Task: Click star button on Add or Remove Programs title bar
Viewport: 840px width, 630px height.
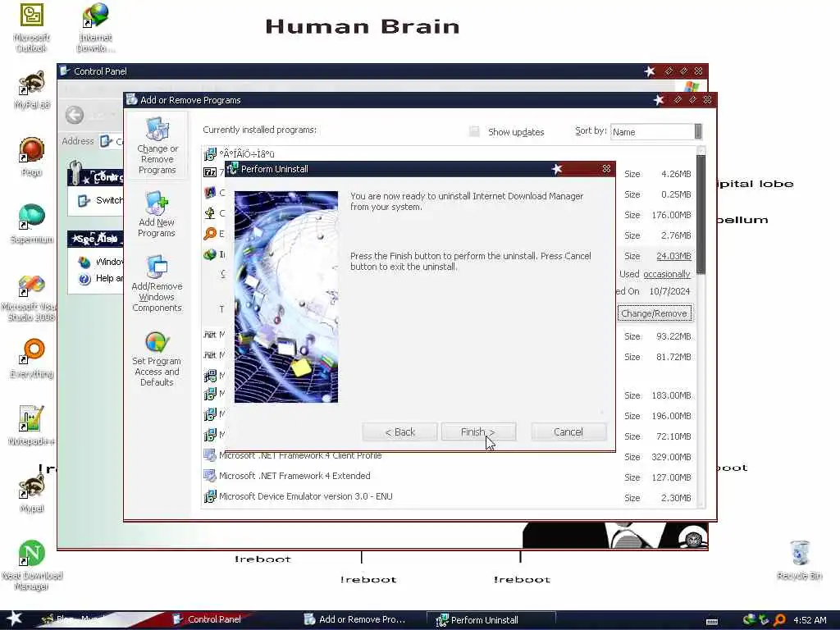Action: (659, 99)
